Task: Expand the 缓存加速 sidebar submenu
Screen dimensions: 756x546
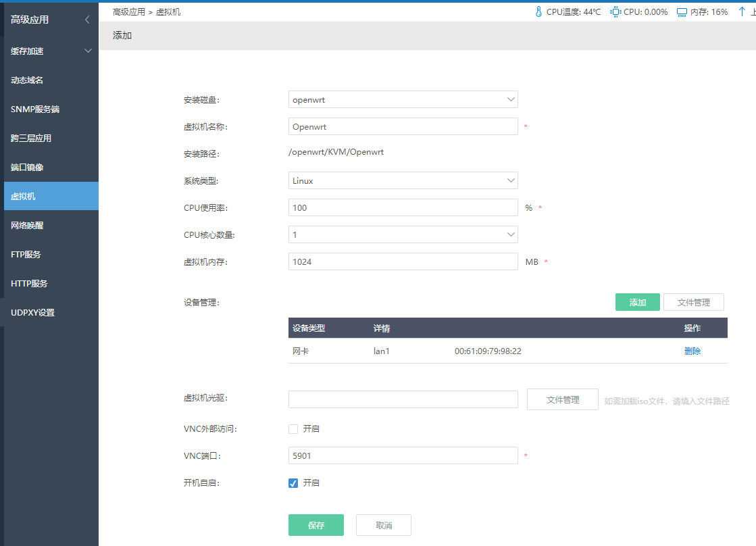Action: (x=88, y=51)
